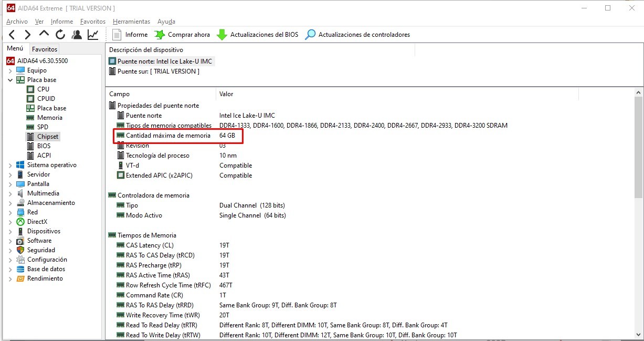Click Actualizaciones de controladores button label
Screen dimensions: 644x341
pyautogui.click(x=364, y=35)
